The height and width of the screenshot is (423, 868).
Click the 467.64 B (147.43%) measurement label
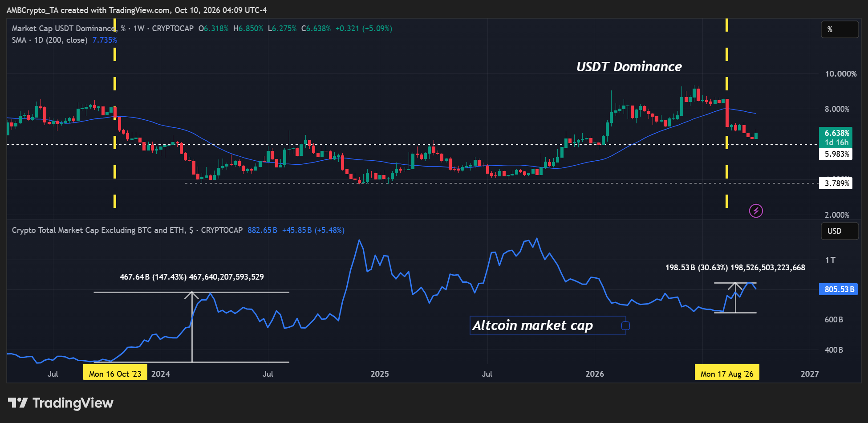tap(192, 277)
